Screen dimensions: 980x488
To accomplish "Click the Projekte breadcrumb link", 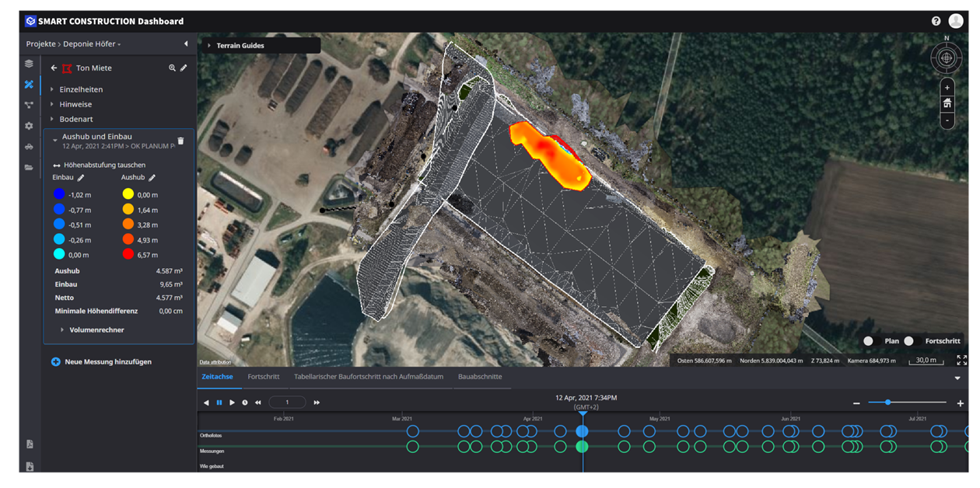I will 40,44.
